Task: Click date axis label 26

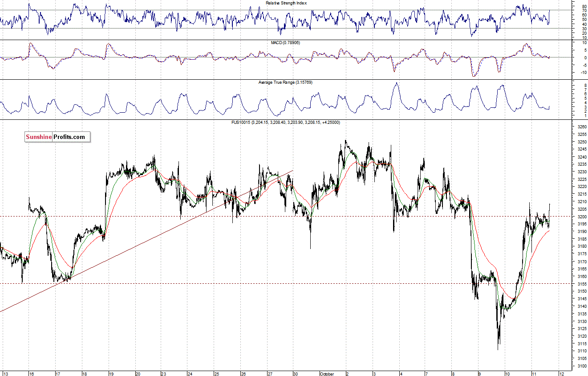Action: 243,374
